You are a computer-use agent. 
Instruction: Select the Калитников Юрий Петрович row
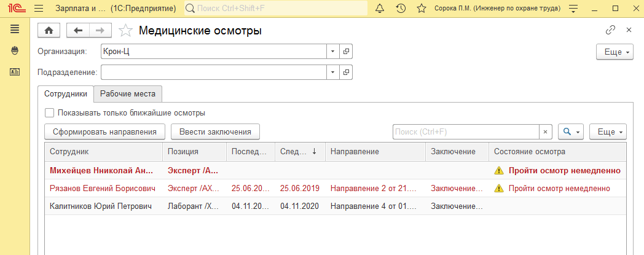[x=100, y=206]
